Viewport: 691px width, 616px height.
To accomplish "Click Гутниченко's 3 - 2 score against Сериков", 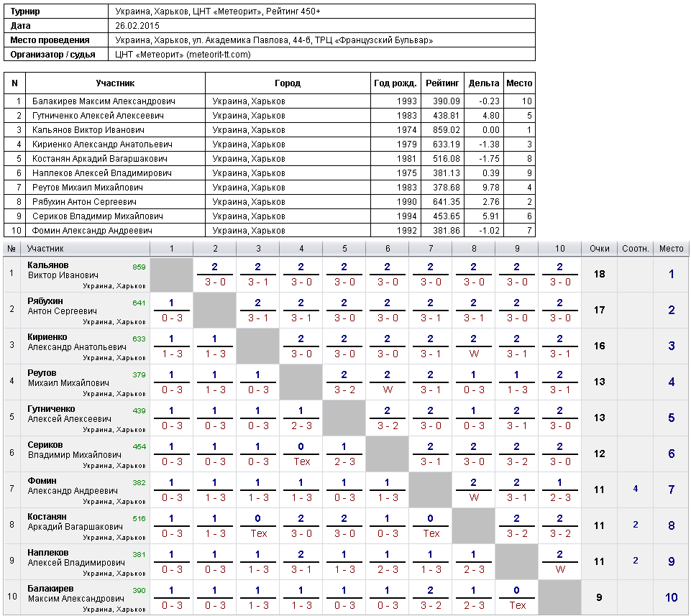I will 388,426.
